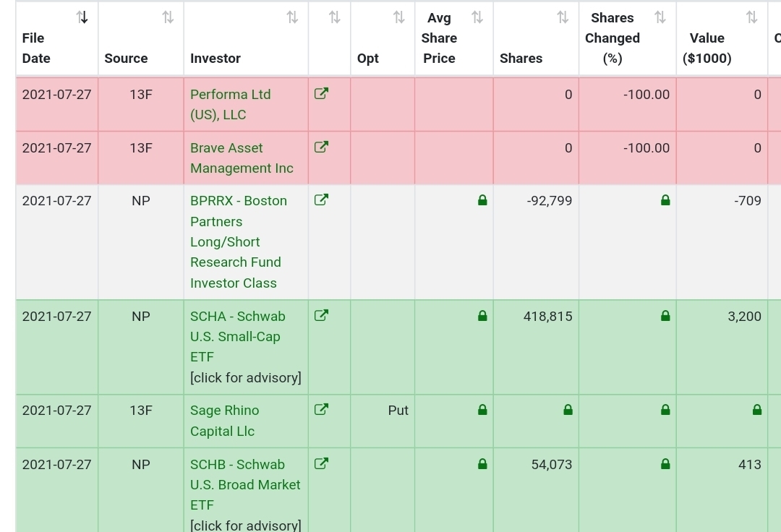Open external link icon for SCHA row
Image resolution: width=781 pixels, height=532 pixels.
point(321,316)
